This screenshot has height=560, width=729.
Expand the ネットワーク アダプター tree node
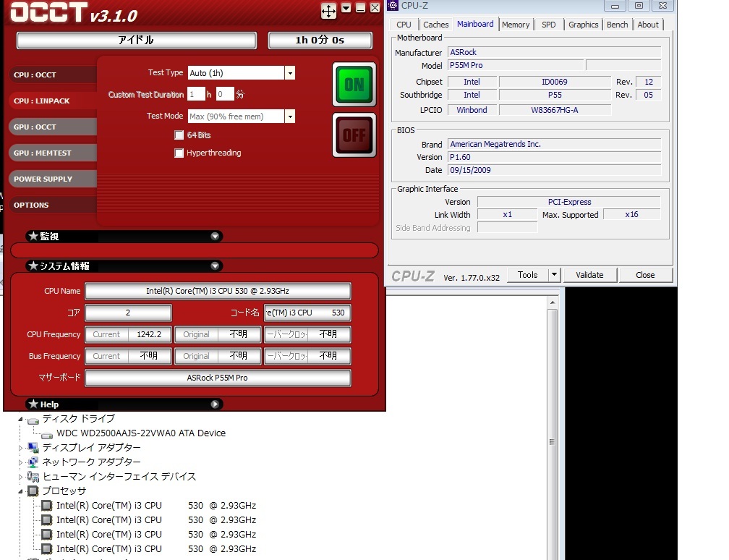20,463
